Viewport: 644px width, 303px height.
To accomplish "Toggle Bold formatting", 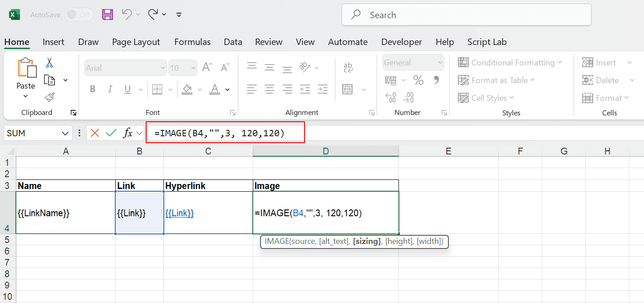I will click(x=93, y=89).
